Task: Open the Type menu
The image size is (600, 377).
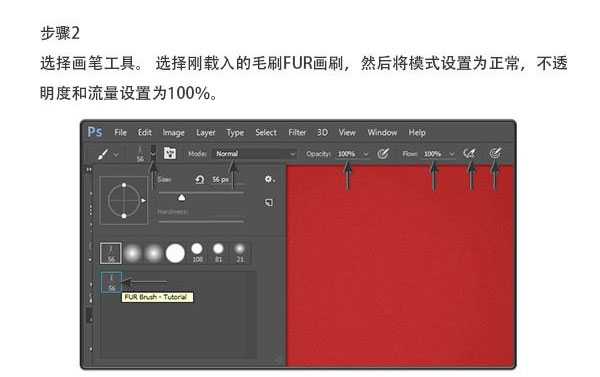Action: coord(235,133)
